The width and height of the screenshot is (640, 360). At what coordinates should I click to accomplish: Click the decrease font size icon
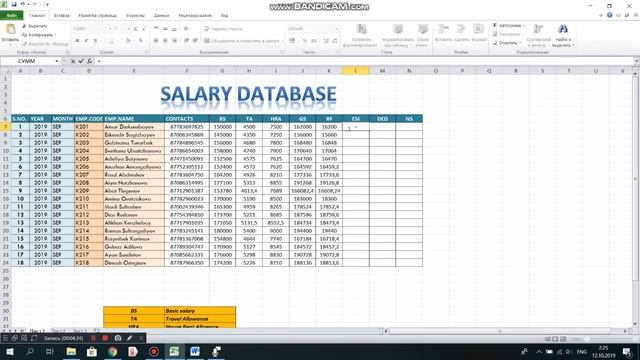(144, 29)
